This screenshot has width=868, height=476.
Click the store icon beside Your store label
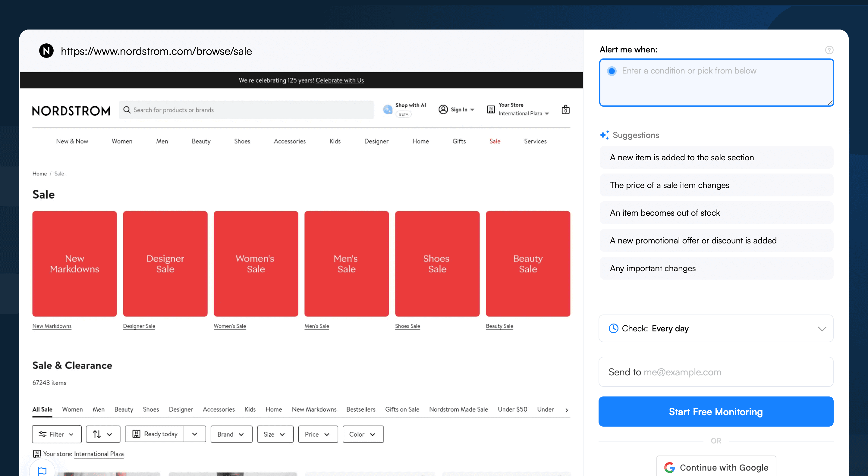[x=37, y=454]
